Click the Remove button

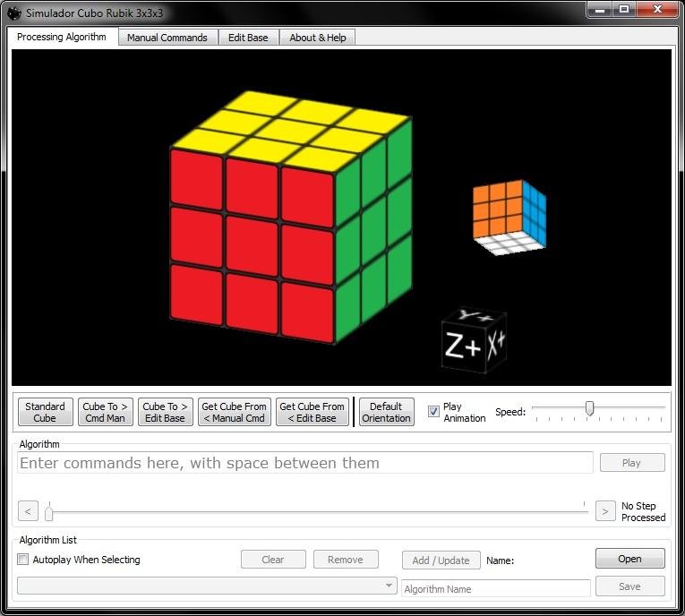[x=346, y=560]
